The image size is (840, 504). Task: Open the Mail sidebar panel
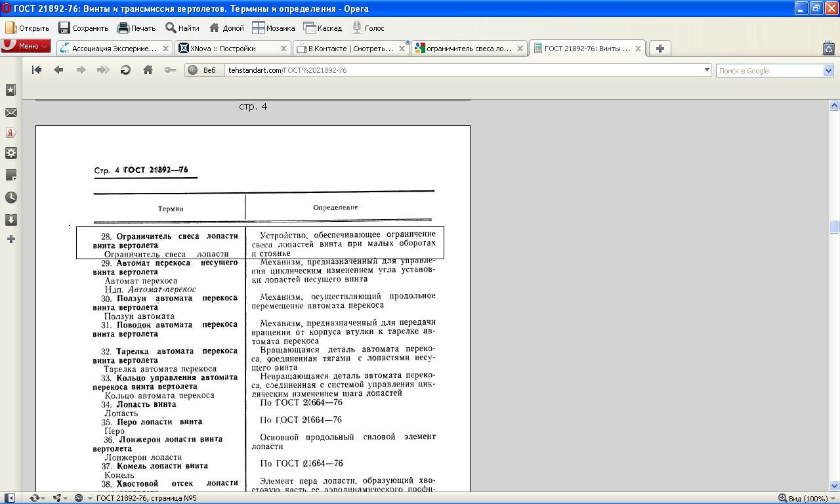[x=11, y=113]
